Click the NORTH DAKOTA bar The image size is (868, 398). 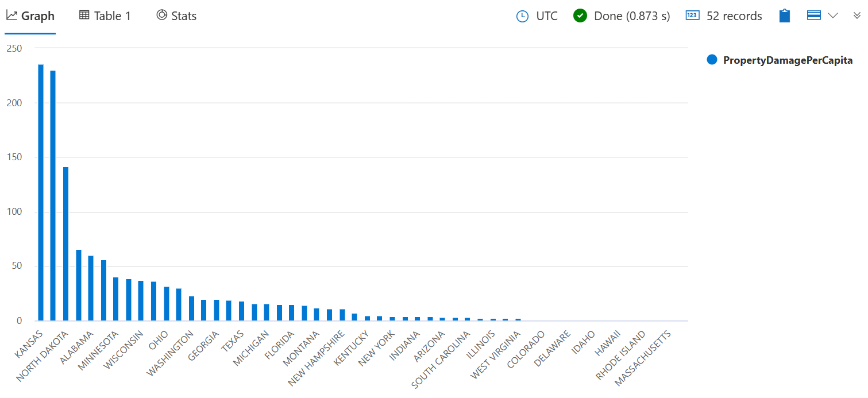[x=65, y=244]
